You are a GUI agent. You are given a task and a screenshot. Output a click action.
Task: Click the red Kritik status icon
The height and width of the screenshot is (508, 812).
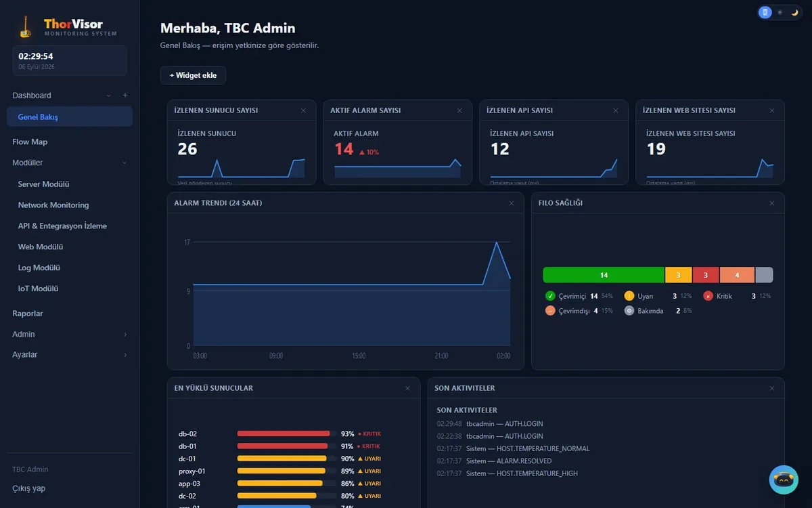tap(708, 296)
